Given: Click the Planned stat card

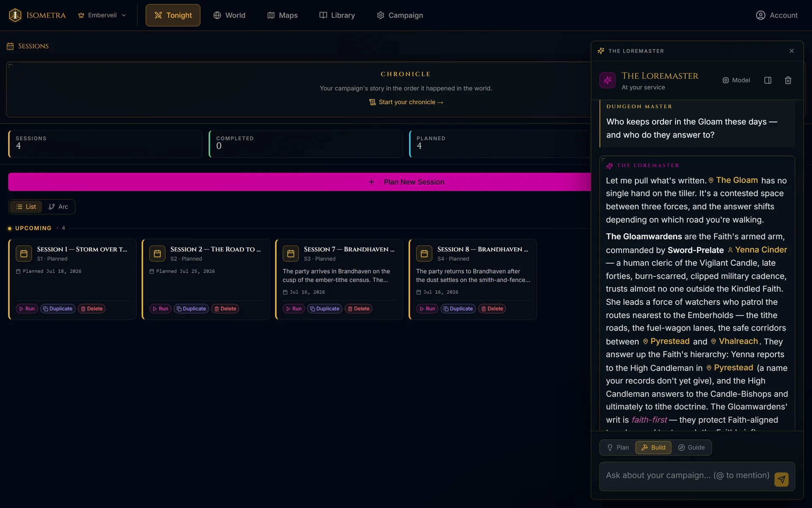Looking at the screenshot, I should click(x=500, y=144).
